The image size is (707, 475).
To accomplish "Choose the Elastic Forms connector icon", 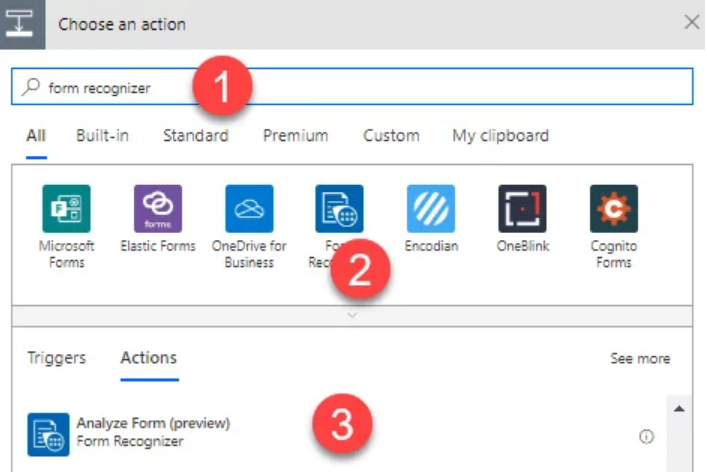I will (158, 208).
